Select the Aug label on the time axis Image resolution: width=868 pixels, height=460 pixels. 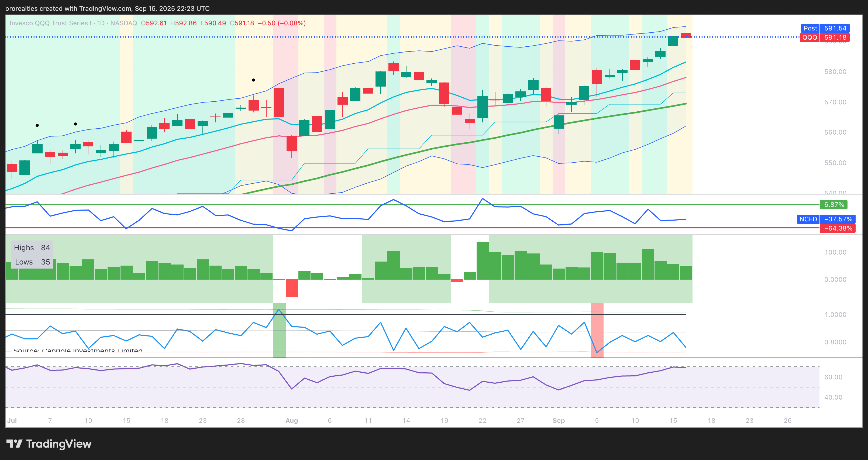291,421
